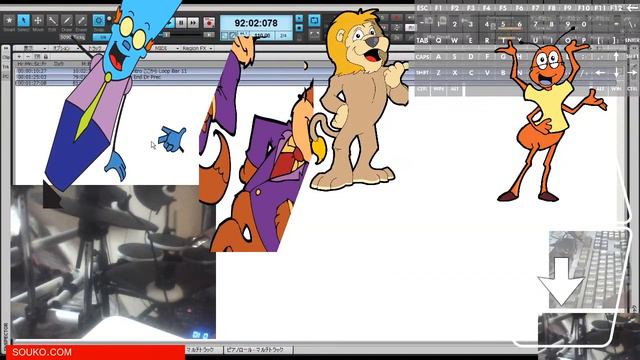Choose the Move tool
This screenshot has width=640, height=360.
(x=38, y=20)
